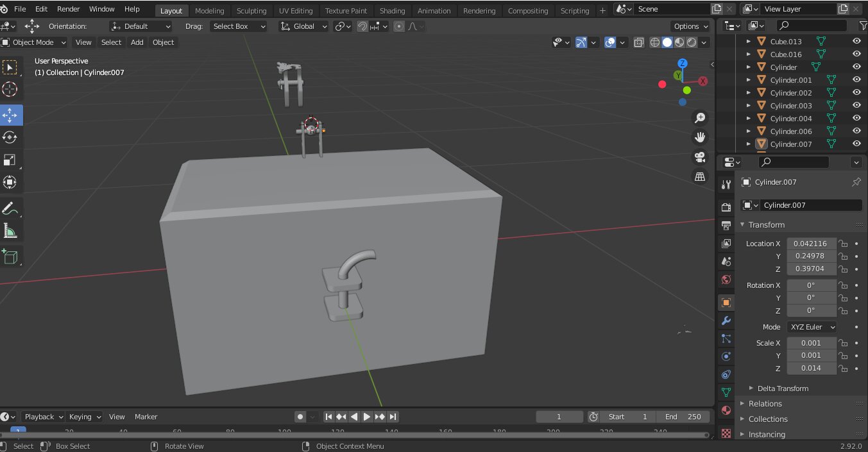Activate the Transform tool
Viewport: 868px width, 452px height.
click(10, 182)
